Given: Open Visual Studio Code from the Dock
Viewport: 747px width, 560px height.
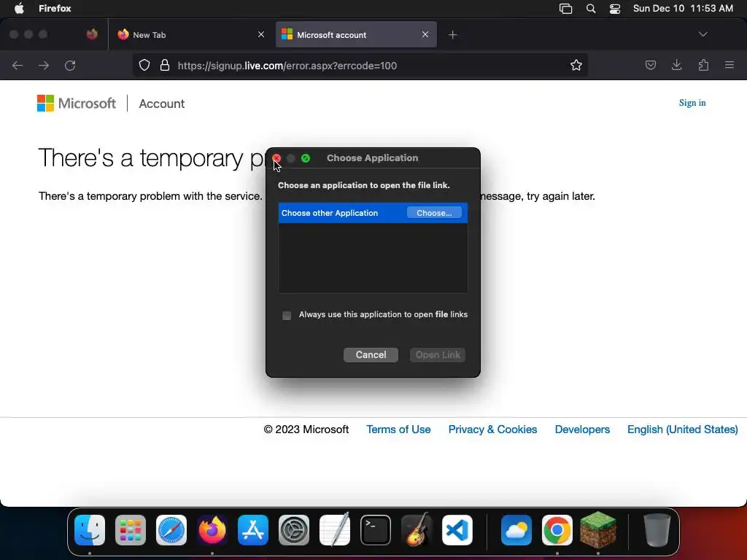Looking at the screenshot, I should 457,530.
